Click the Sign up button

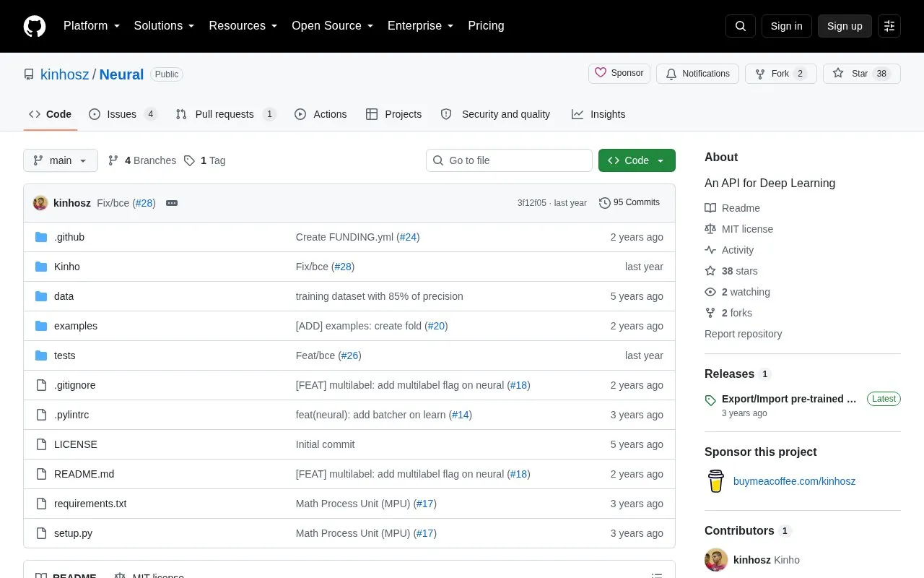coord(845,26)
